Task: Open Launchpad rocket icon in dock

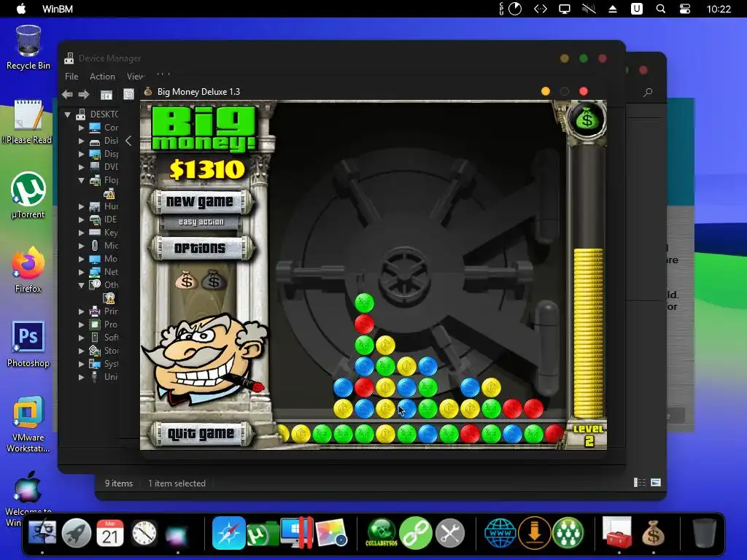Action: (x=76, y=533)
